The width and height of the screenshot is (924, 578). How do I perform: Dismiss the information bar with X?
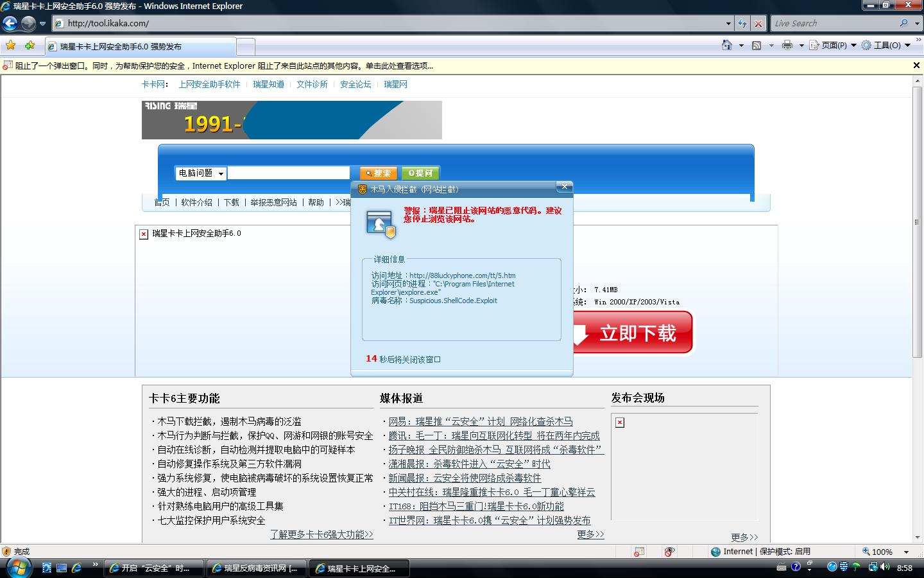pos(916,66)
